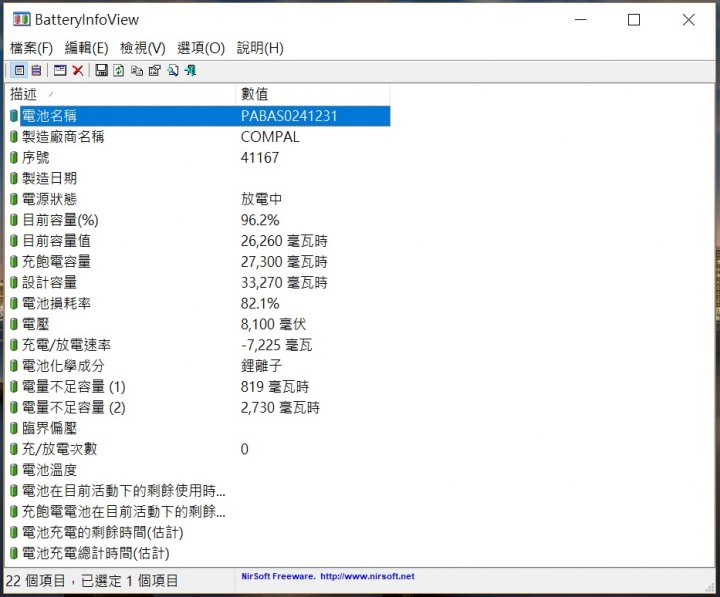
Task: Switch to Battery Information view in toolbar
Action: 19,70
